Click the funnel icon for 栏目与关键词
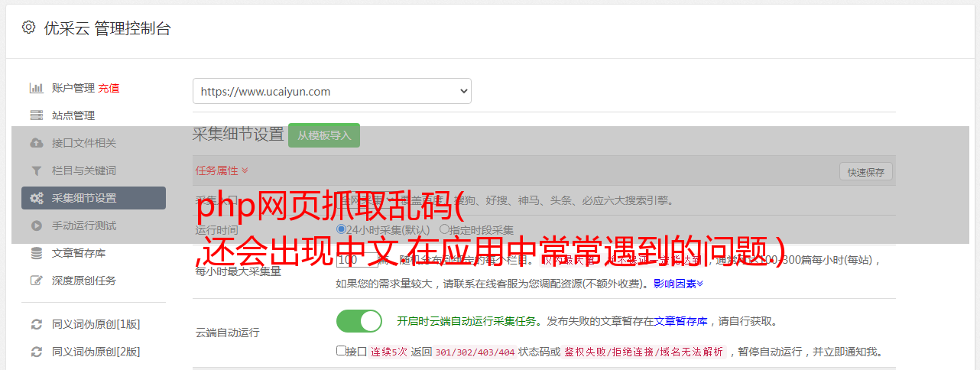 point(36,170)
